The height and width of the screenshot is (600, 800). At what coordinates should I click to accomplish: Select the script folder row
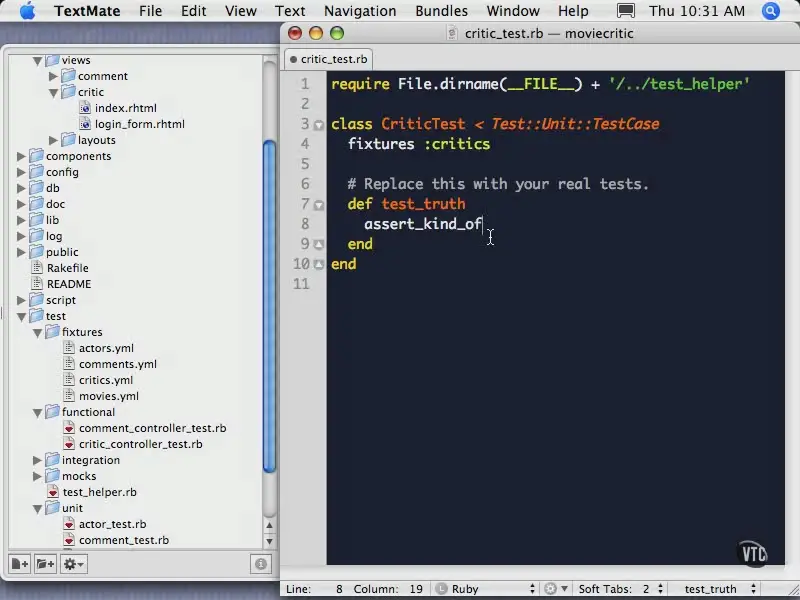coord(135,300)
